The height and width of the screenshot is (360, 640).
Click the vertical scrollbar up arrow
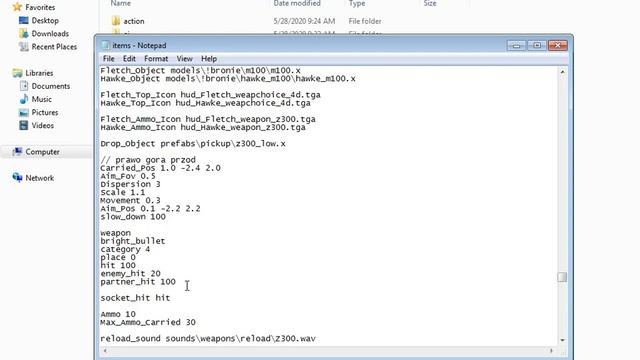(562, 72)
